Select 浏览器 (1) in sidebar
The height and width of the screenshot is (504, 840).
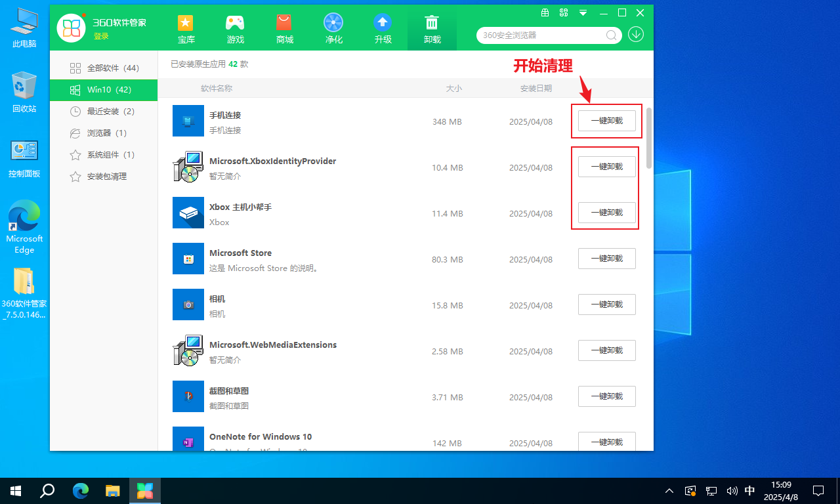pos(104,133)
